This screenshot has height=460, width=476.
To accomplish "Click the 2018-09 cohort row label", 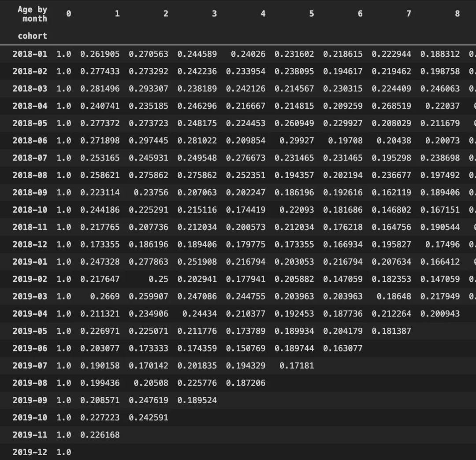I will click(30, 193).
